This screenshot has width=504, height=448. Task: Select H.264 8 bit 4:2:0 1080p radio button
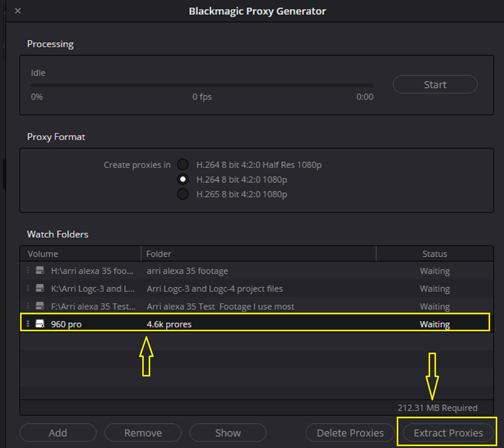[183, 179]
